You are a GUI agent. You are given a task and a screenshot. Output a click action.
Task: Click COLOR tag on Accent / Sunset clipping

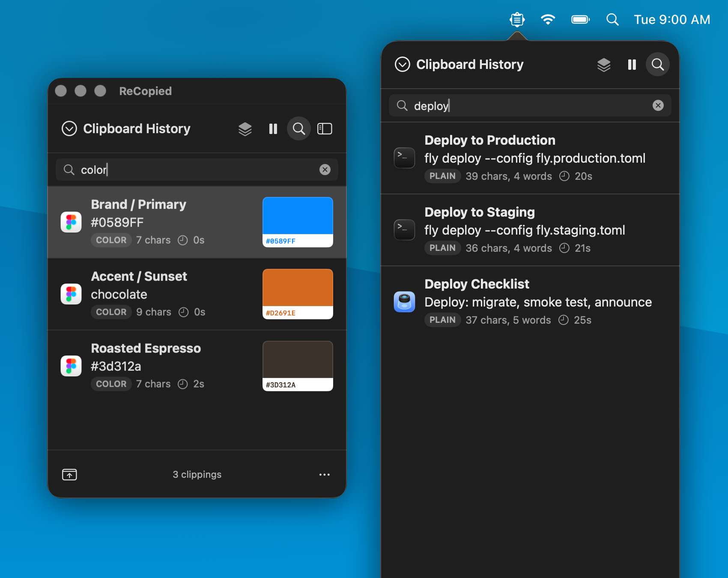[111, 312]
